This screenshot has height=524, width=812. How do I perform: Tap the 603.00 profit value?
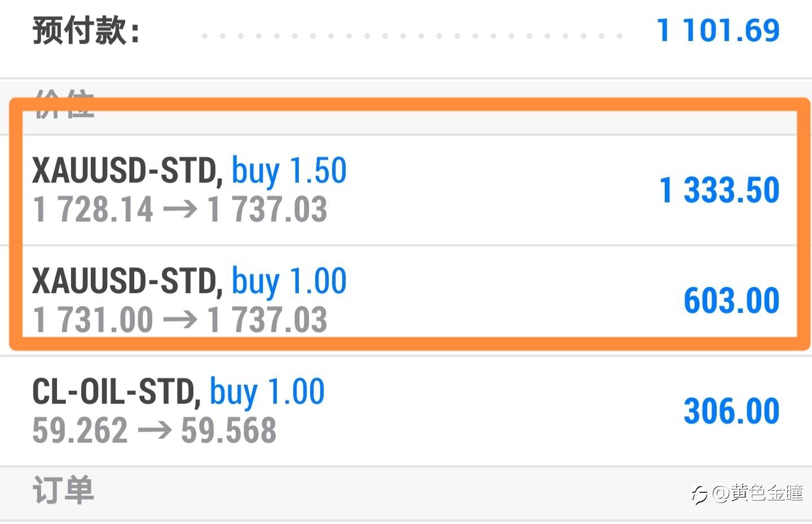pos(731,301)
